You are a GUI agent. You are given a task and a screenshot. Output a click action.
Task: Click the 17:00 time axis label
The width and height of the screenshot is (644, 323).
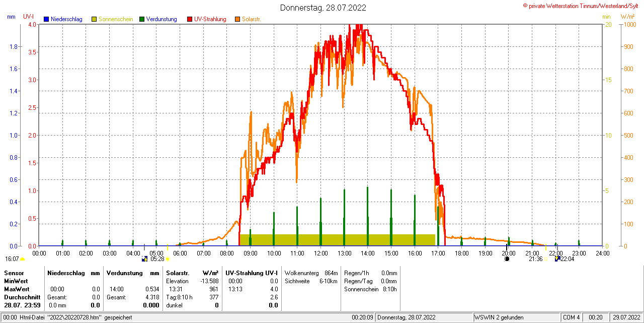tap(438, 253)
